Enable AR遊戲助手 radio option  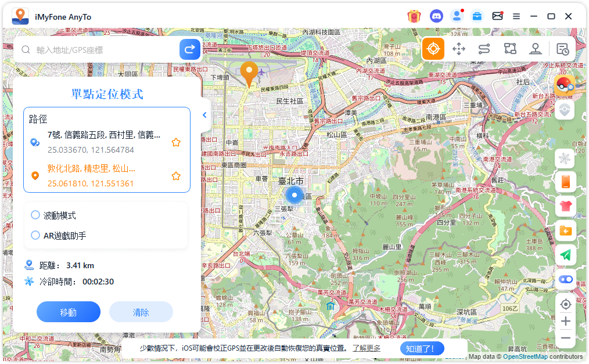35,235
